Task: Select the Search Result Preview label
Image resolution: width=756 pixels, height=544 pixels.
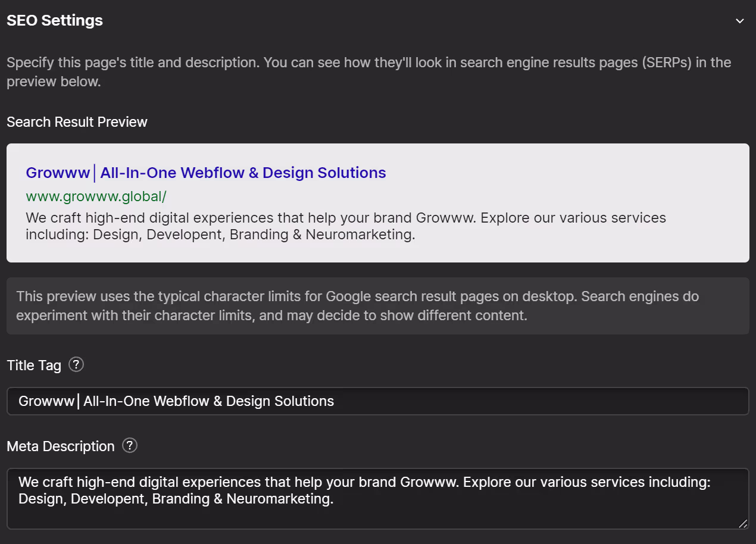Action: (77, 122)
